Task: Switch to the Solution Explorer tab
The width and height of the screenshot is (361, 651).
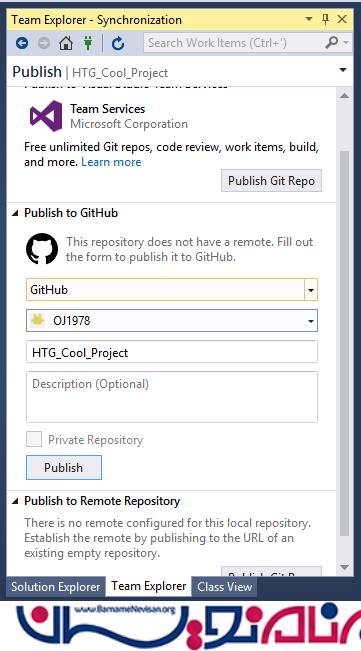Action: [56, 587]
